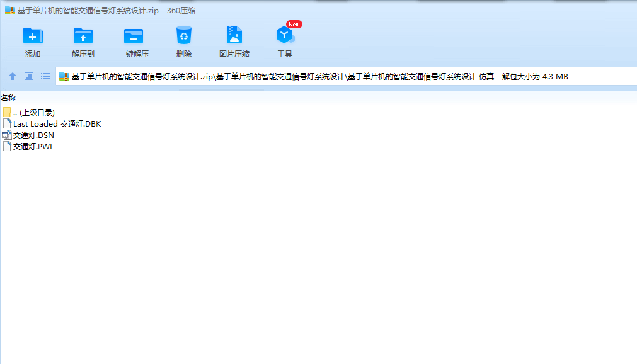Open the .. (上级目录) parent directory entry
This screenshot has width=637, height=364.
click(34, 113)
